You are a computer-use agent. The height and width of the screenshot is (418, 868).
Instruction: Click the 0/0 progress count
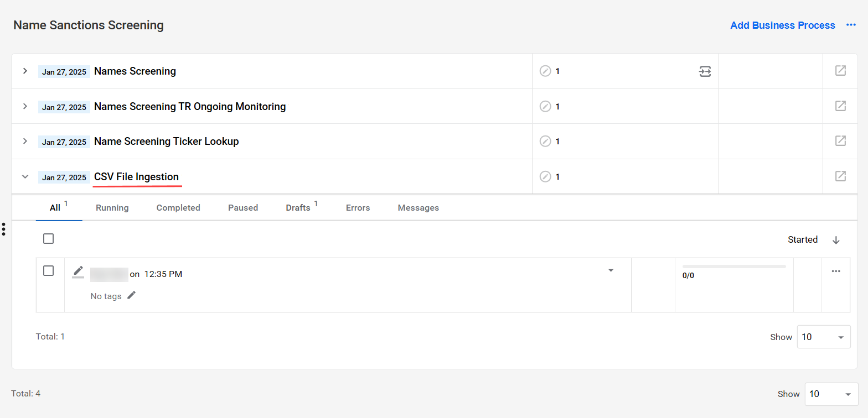pyautogui.click(x=688, y=275)
